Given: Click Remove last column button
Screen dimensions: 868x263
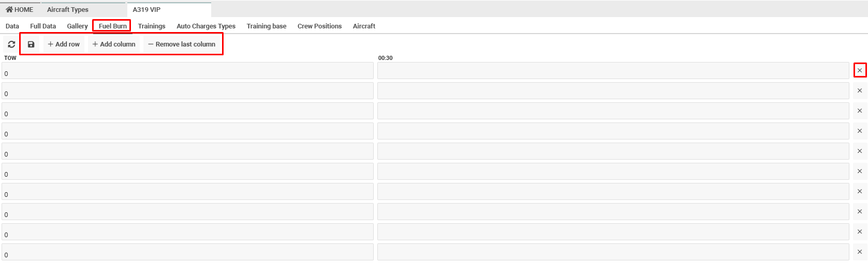Looking at the screenshot, I should coord(182,44).
